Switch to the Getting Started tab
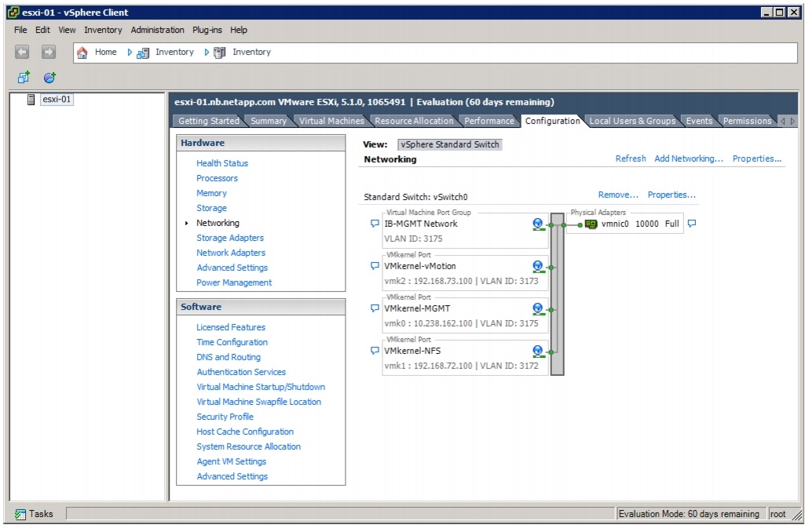Image resolution: width=805 pixels, height=532 pixels. 208,121
